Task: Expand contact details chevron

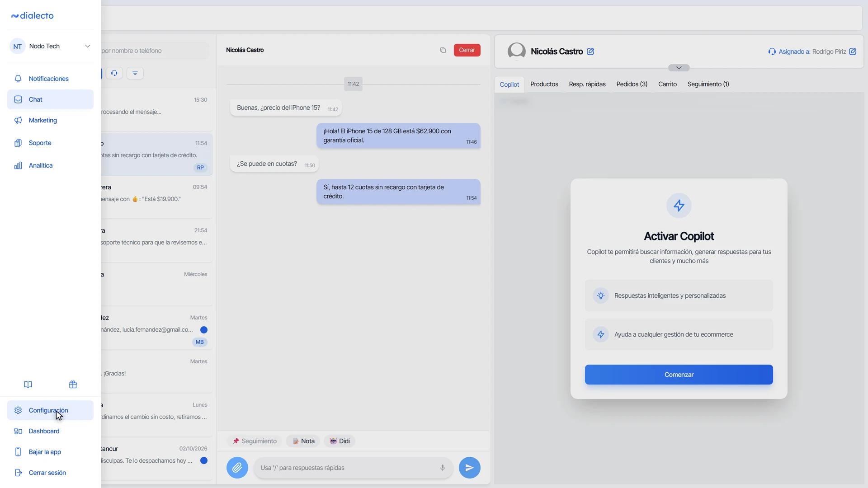Action: 679,68
